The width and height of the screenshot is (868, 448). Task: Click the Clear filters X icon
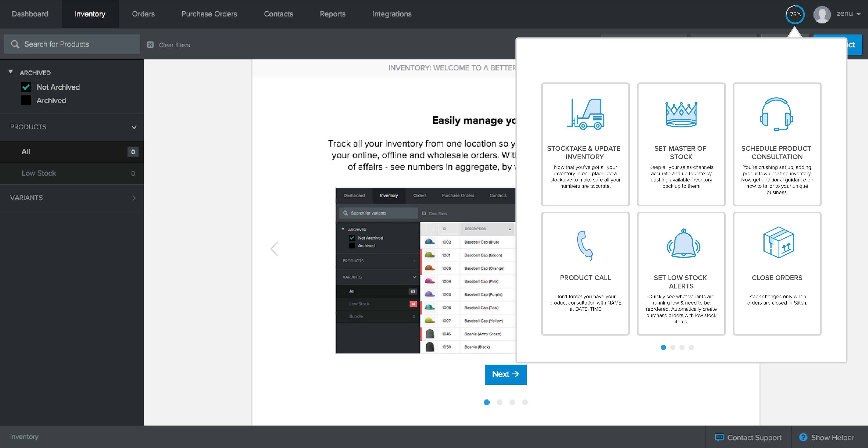150,45
